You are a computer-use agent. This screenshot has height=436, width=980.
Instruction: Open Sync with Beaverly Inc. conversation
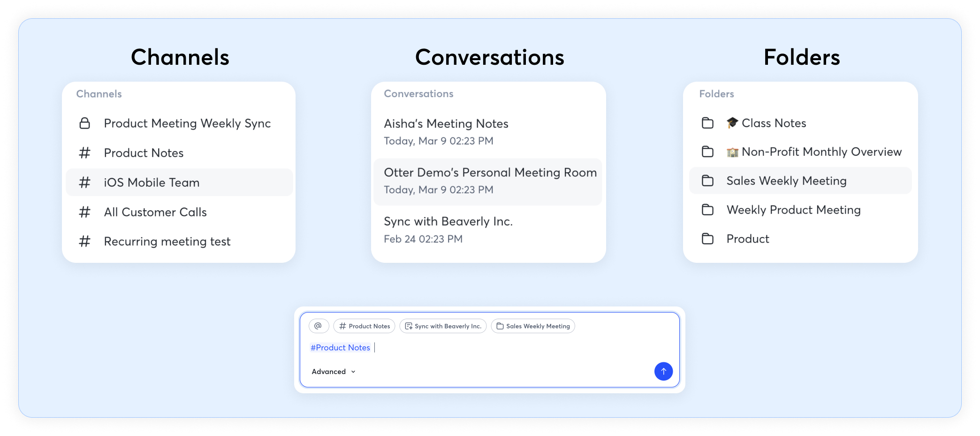pyautogui.click(x=448, y=222)
